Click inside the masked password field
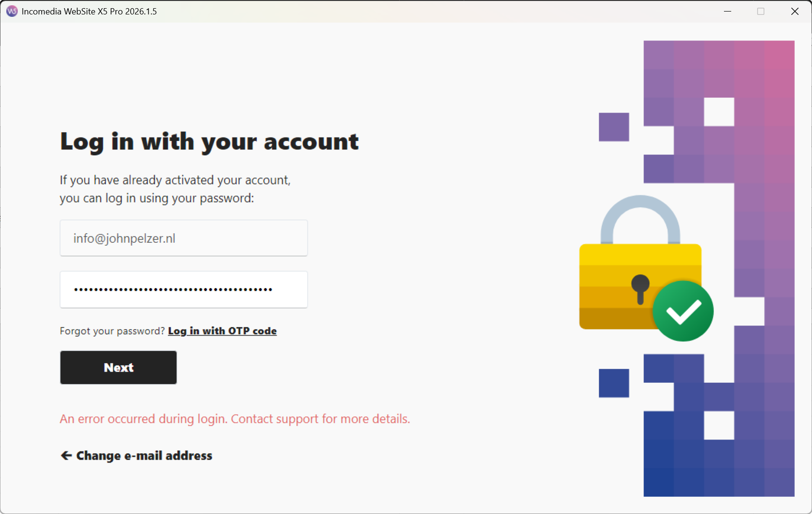Viewport: 812px width, 514px height. [184, 289]
